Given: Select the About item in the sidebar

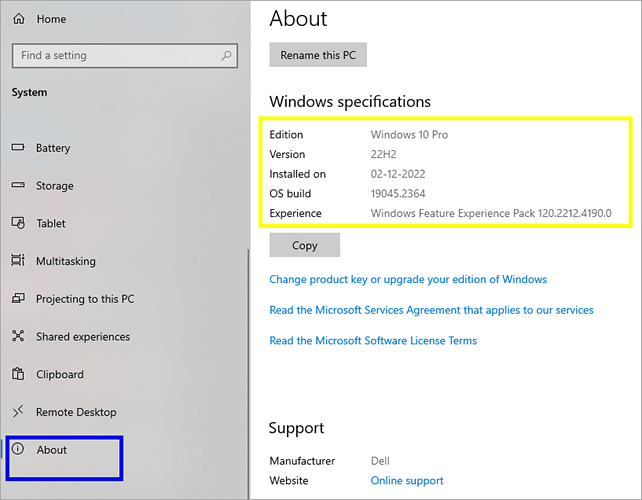Looking at the screenshot, I should click(52, 450).
